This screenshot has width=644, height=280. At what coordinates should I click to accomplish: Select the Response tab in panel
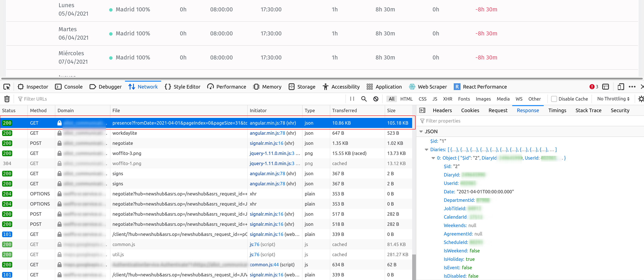pos(527,110)
